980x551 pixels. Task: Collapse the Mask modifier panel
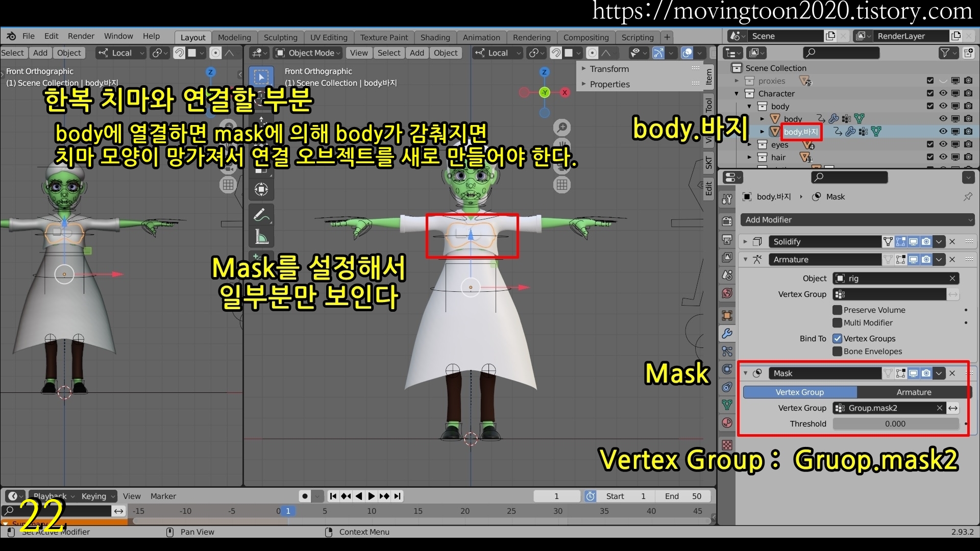745,373
